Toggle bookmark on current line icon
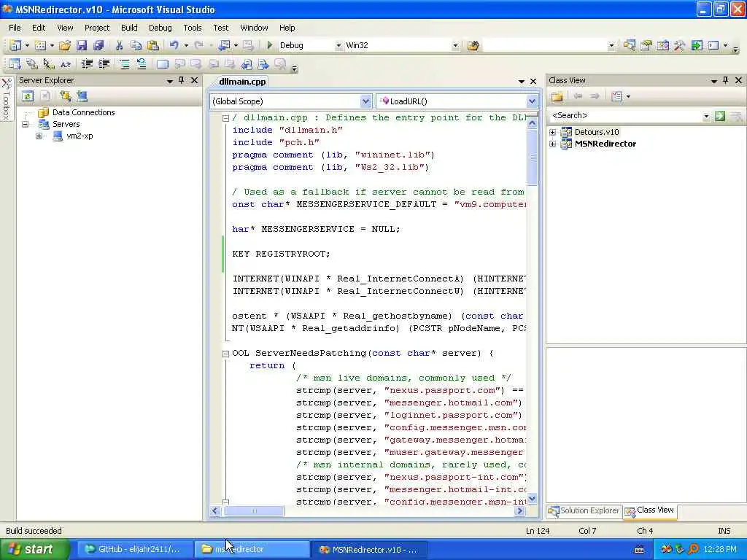The height and width of the screenshot is (560, 747). click(163, 64)
